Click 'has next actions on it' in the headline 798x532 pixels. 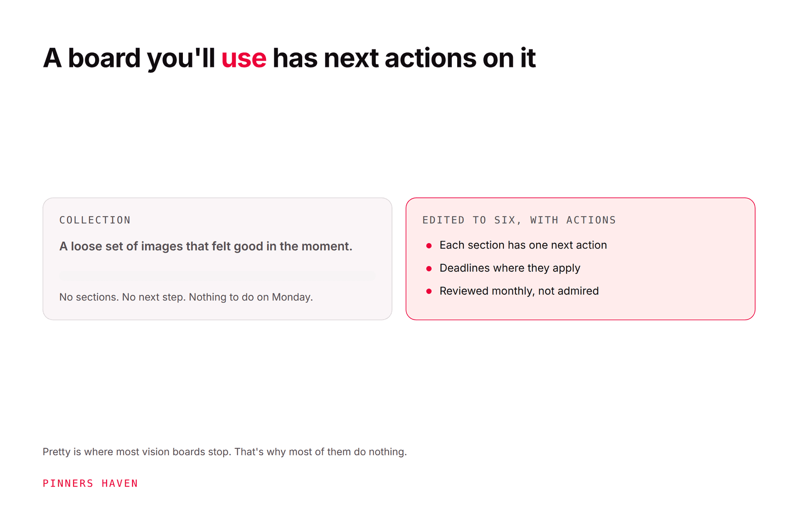(404, 58)
